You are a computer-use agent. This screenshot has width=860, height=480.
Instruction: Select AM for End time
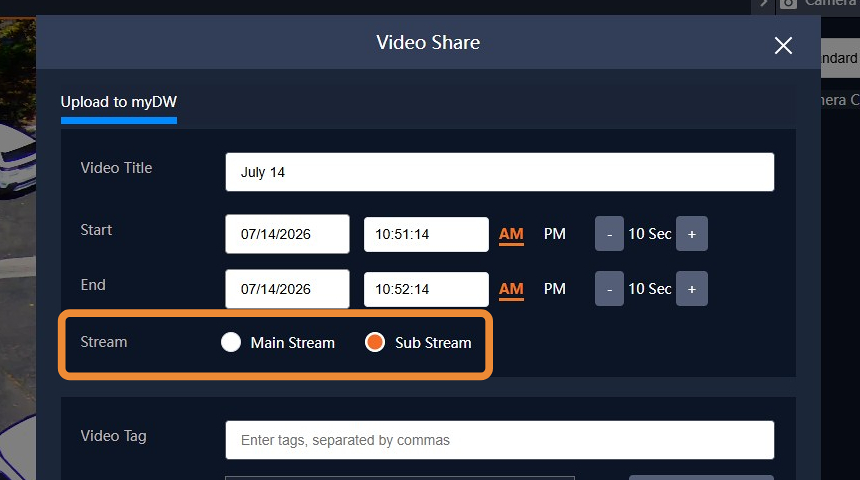coord(511,289)
